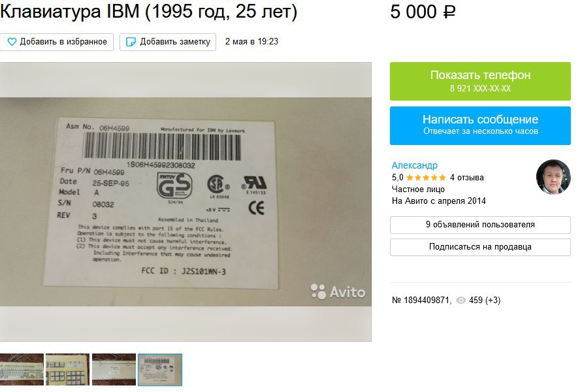Subscribe via Подписаться на продавца
Image resolution: width=582 pixels, height=392 pixels.
click(x=480, y=247)
